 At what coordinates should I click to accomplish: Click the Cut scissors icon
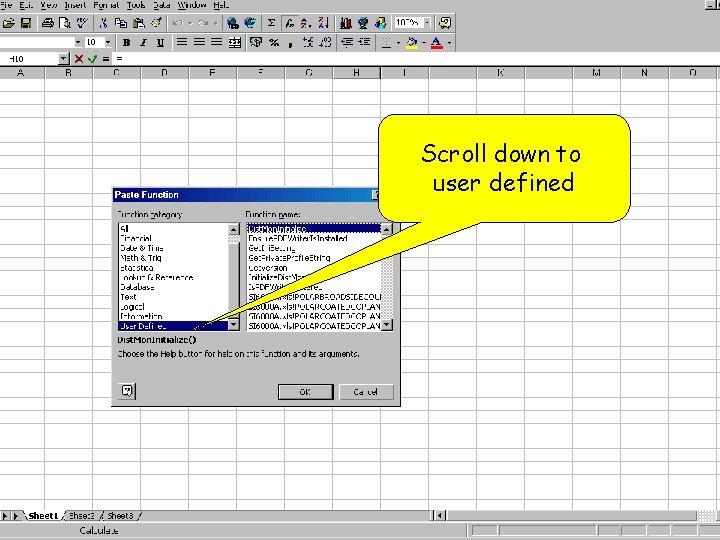pos(103,23)
